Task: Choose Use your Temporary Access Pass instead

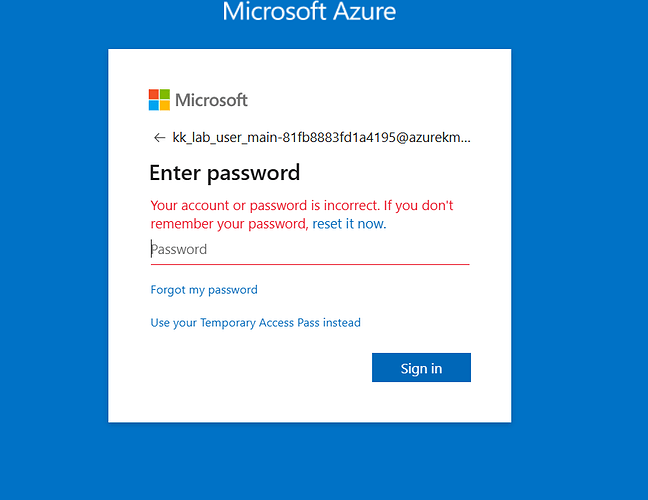Action: [x=255, y=323]
